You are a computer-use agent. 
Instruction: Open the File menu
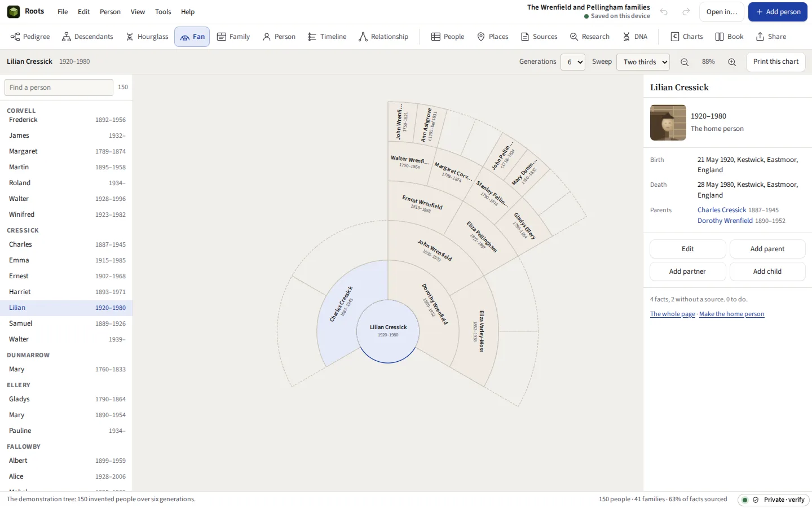(63, 12)
